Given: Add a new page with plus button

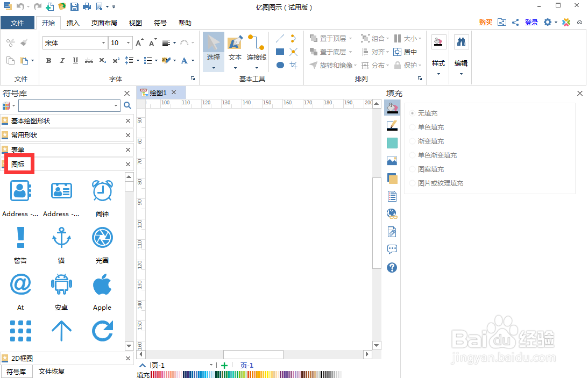Looking at the screenshot, I should click(224, 365).
